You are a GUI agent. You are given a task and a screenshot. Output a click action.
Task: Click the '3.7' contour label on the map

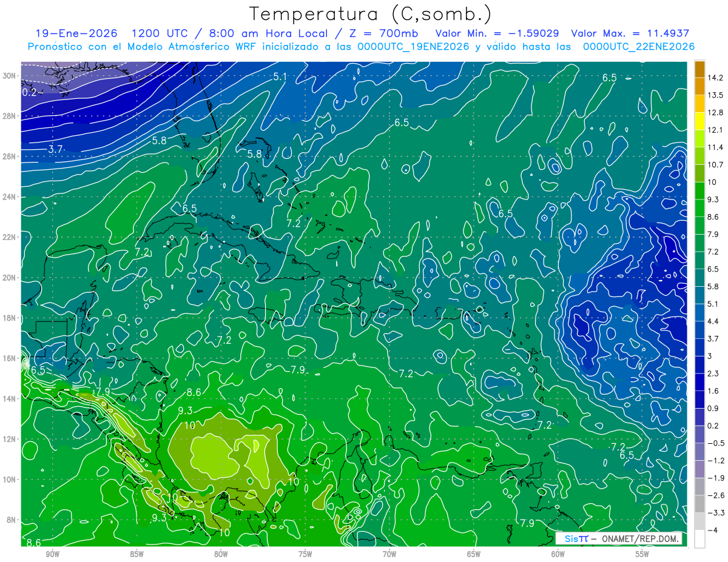[56, 149]
